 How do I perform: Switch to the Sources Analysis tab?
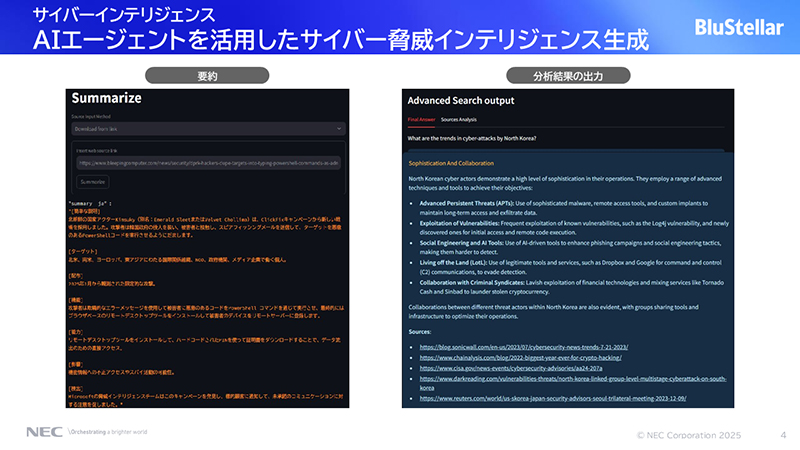tap(459, 119)
